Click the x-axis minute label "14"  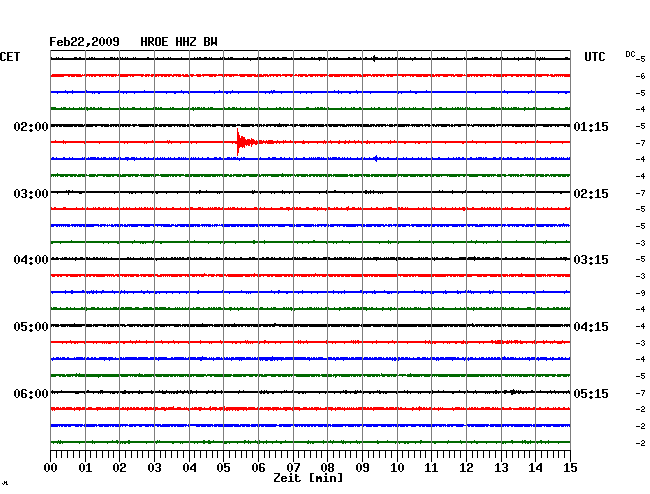535,468
